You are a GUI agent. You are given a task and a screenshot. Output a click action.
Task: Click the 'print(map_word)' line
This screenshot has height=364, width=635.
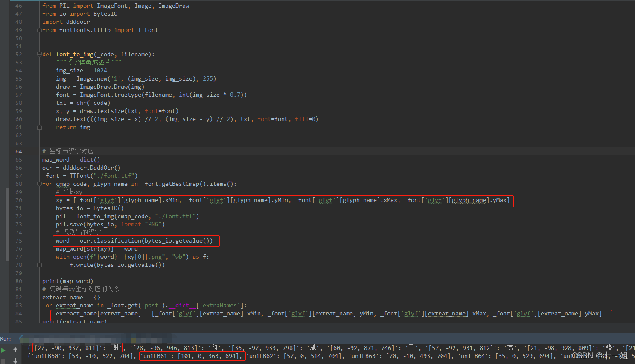(67, 281)
